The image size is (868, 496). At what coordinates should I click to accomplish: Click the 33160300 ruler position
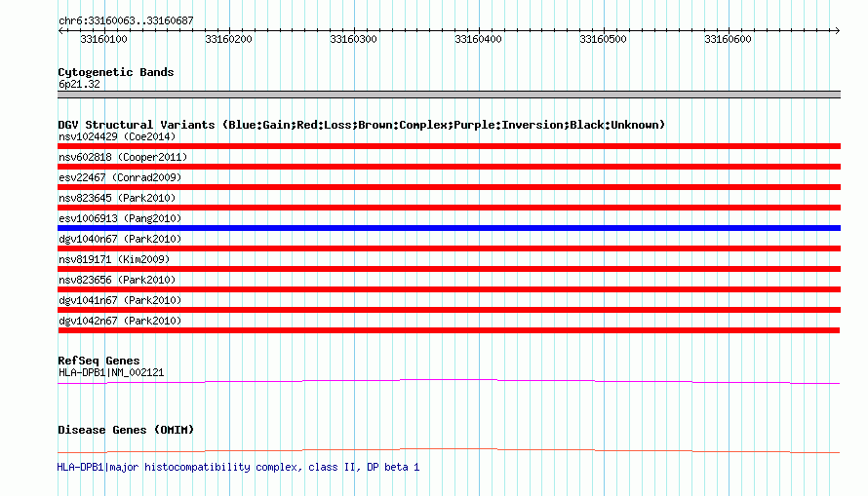353,39
